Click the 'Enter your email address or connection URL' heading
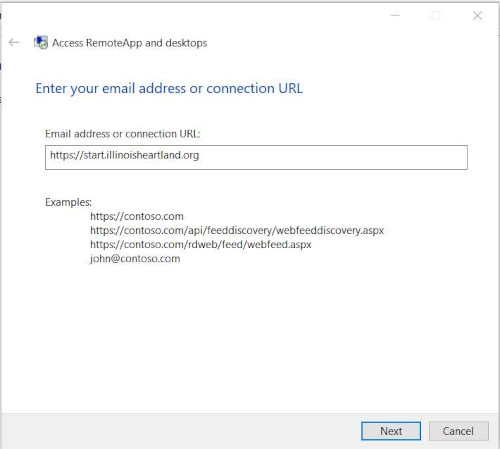Viewport: 500px width, 449px height. (169, 89)
